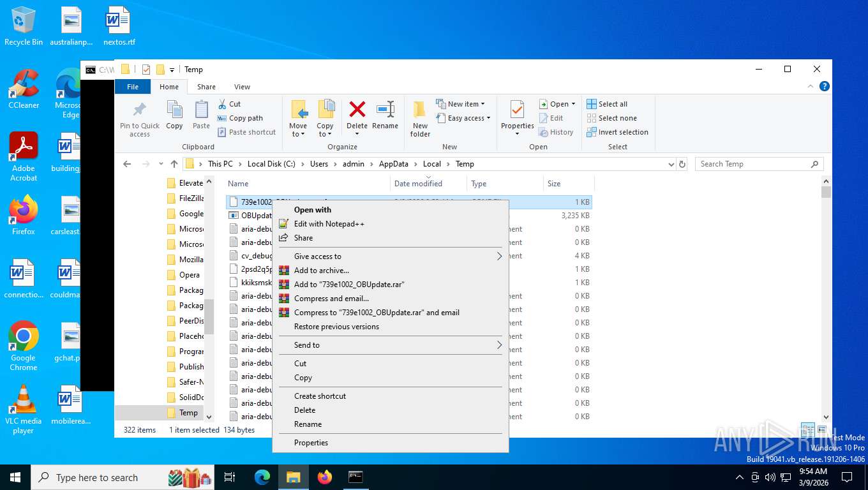Open Recent locations dropdown arrow
The height and width of the screenshot is (490, 868).
(x=161, y=164)
